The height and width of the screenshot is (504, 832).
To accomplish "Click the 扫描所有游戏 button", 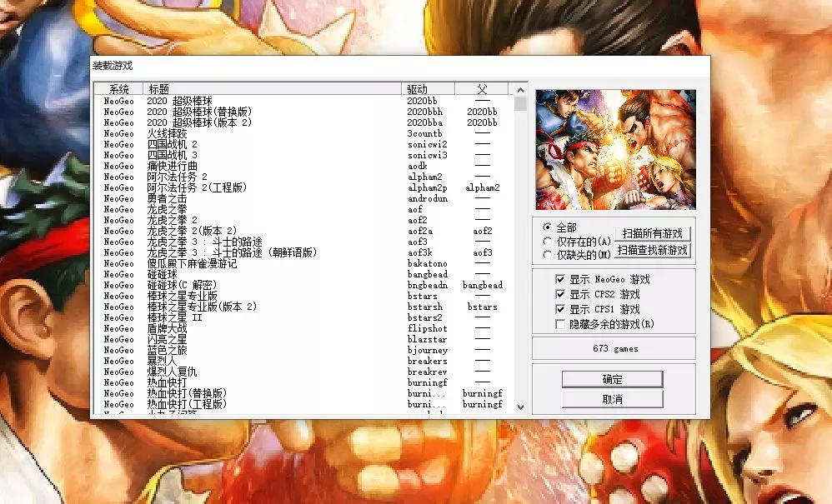I will pos(652,233).
